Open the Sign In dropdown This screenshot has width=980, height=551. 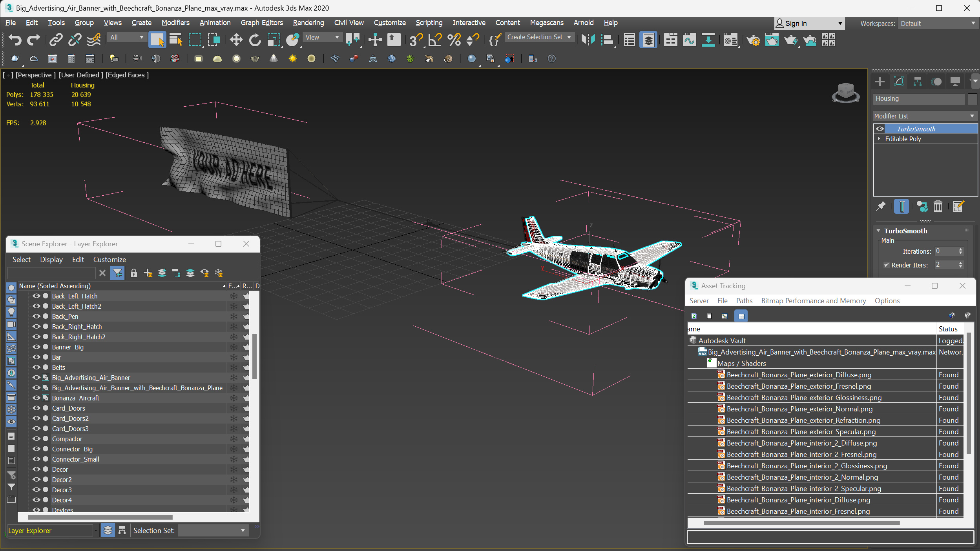(809, 24)
